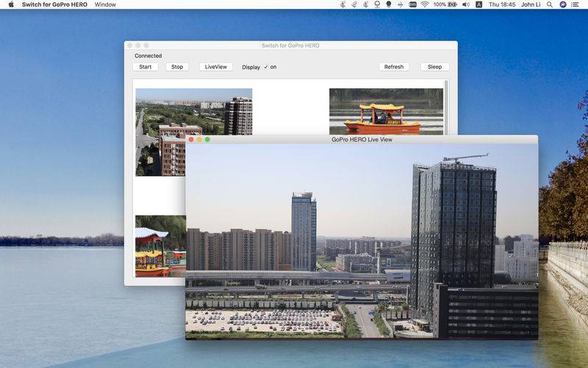The height and width of the screenshot is (368, 588).
Task: Click the Switch for GoPro HERO title bar
Action: coord(290,46)
